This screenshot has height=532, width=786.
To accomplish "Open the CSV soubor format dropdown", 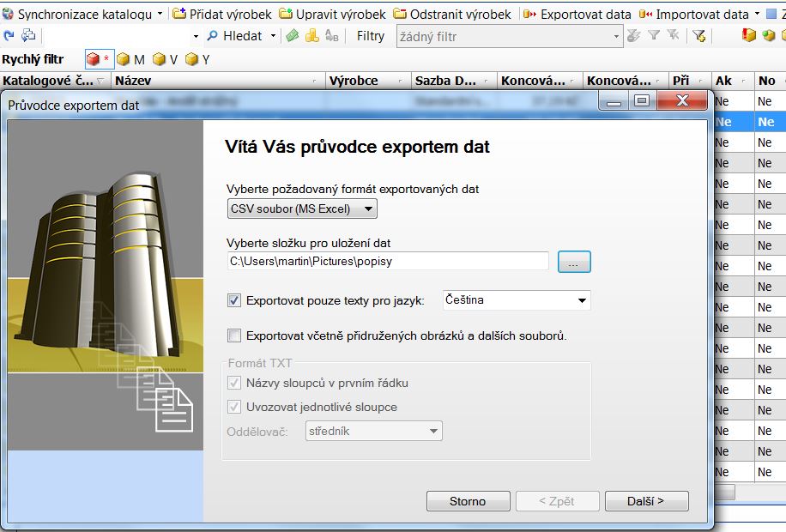I will (x=302, y=209).
